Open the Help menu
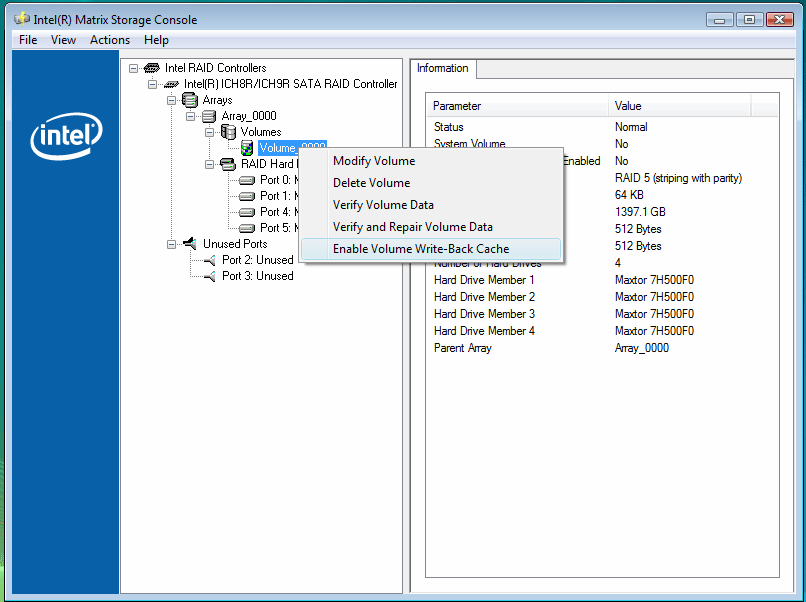This screenshot has height=602, width=806. (x=156, y=40)
